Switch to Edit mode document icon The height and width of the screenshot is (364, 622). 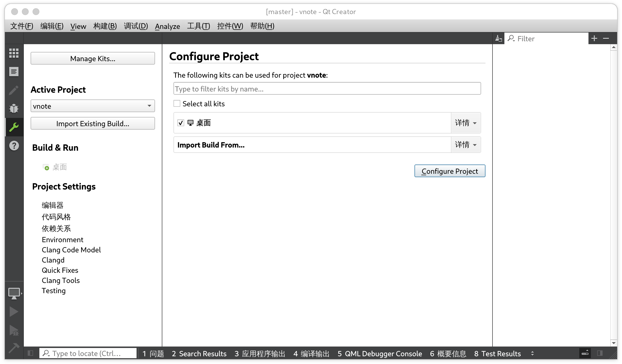click(x=14, y=72)
